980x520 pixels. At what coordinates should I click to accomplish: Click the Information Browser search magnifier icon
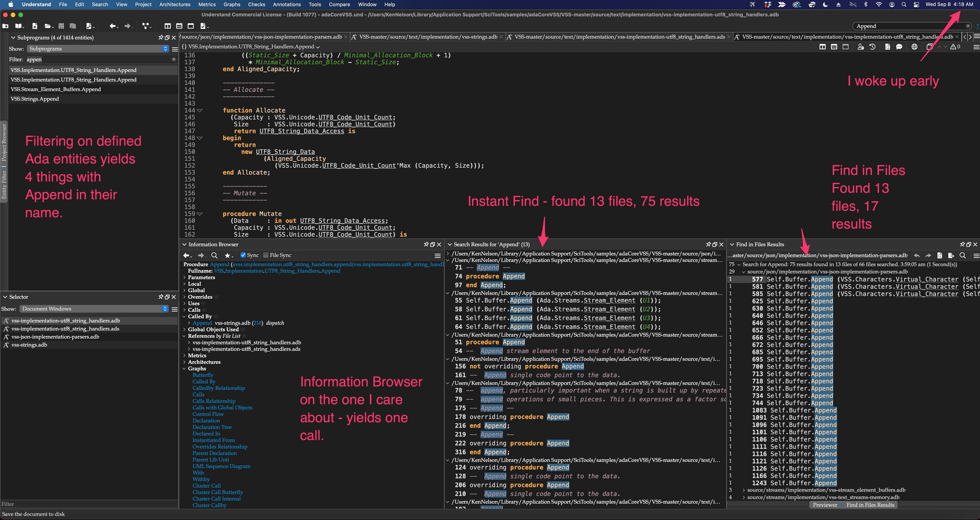pyautogui.click(x=214, y=255)
